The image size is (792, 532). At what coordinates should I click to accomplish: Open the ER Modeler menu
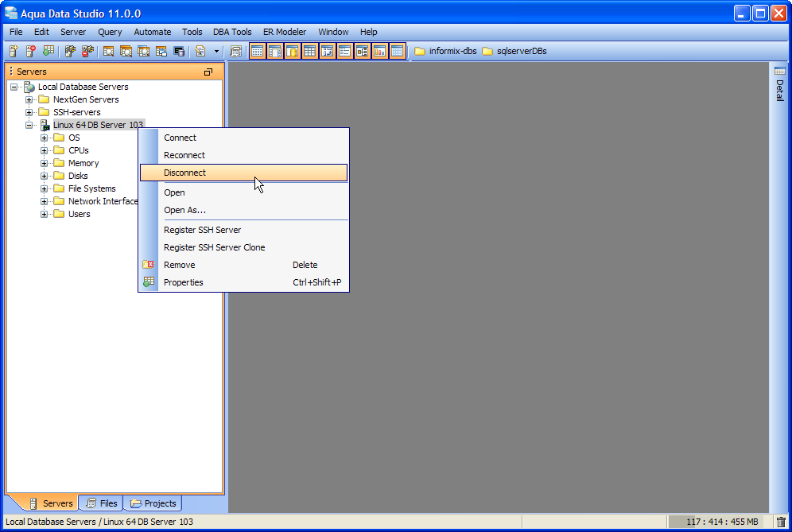coord(285,32)
